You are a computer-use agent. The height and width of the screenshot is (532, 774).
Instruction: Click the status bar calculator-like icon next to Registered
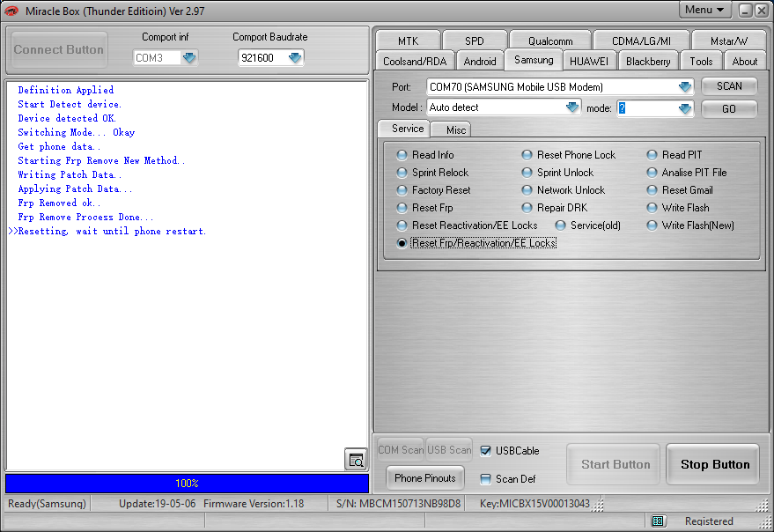point(658,521)
